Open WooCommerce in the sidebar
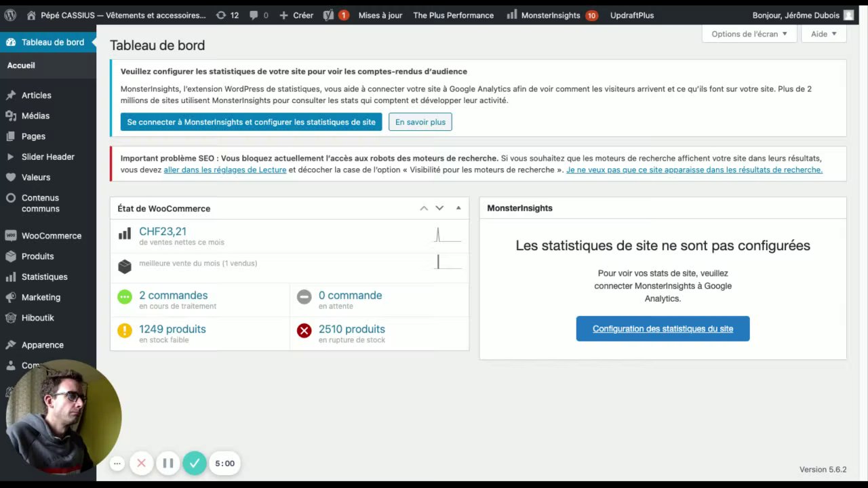This screenshot has height=488, width=868. pos(48,236)
